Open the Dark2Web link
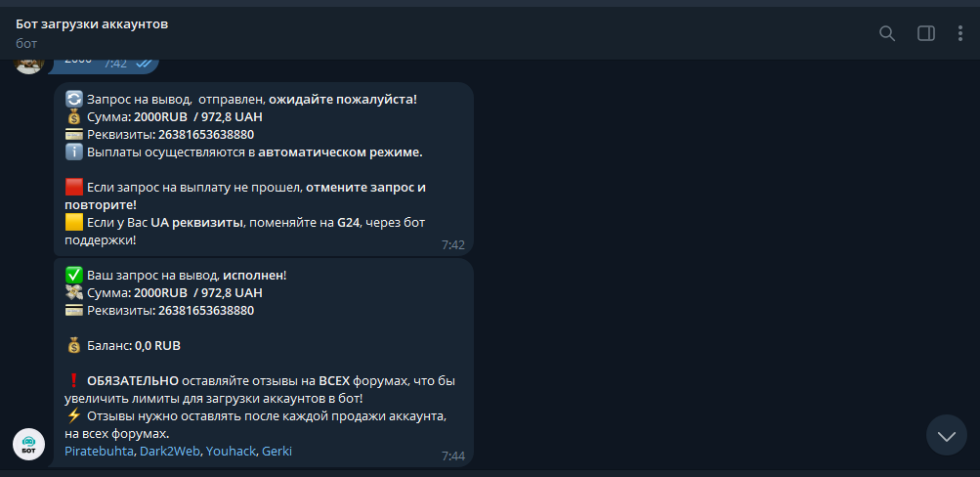This screenshot has width=980, height=477. (x=169, y=452)
